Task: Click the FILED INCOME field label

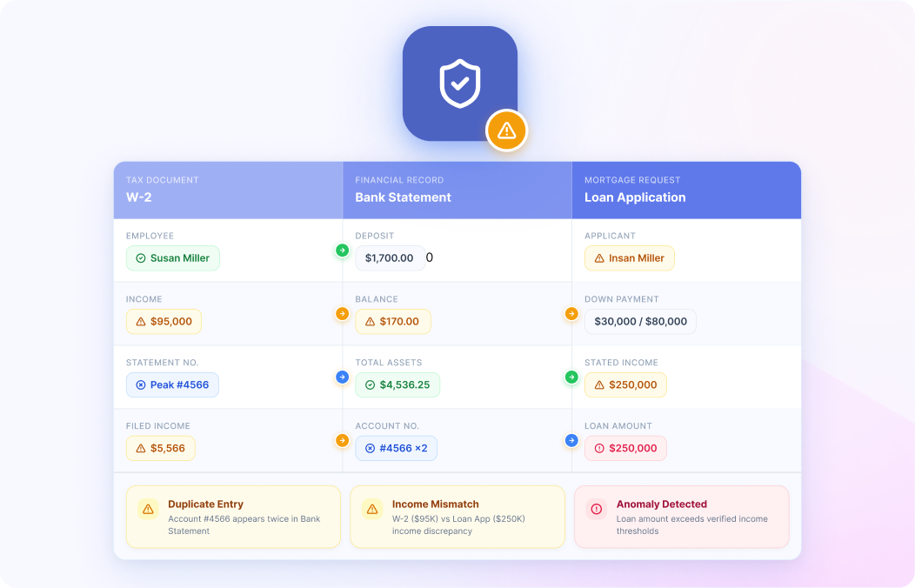Action: [x=158, y=426]
